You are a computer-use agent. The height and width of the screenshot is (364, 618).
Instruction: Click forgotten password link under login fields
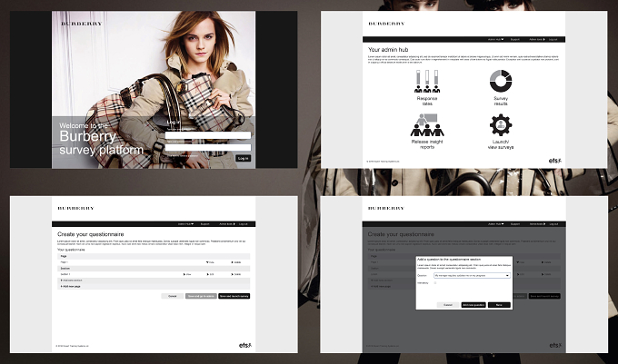click(x=183, y=156)
